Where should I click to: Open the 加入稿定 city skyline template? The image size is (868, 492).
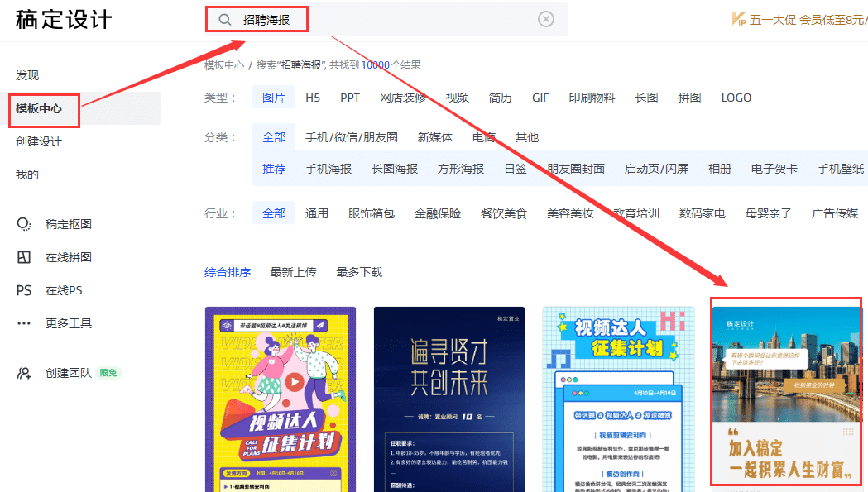pyautogui.click(x=786, y=394)
